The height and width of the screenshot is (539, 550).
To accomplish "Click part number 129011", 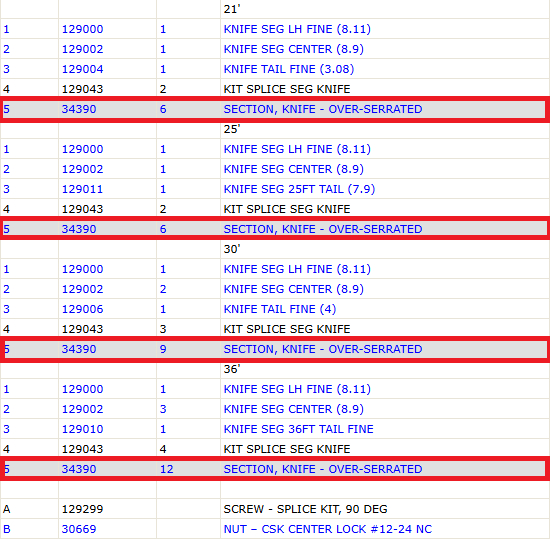I will click(x=82, y=189).
